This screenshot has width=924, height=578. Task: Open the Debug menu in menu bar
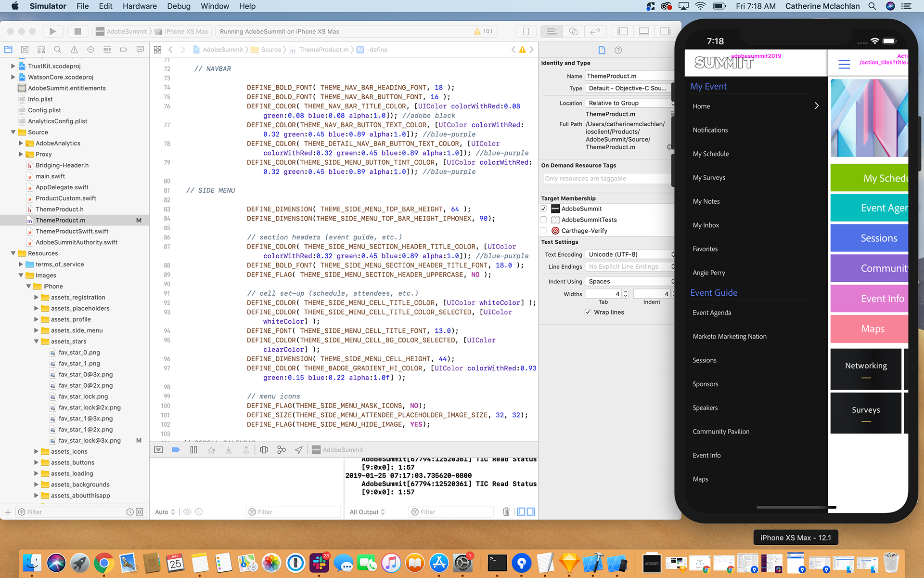pos(179,6)
